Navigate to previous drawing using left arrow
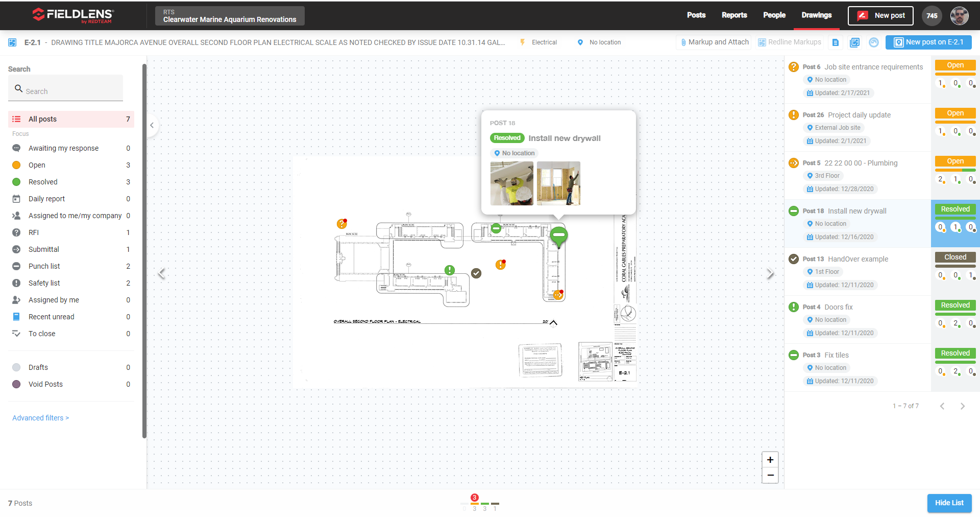The image size is (980, 517). [162, 274]
